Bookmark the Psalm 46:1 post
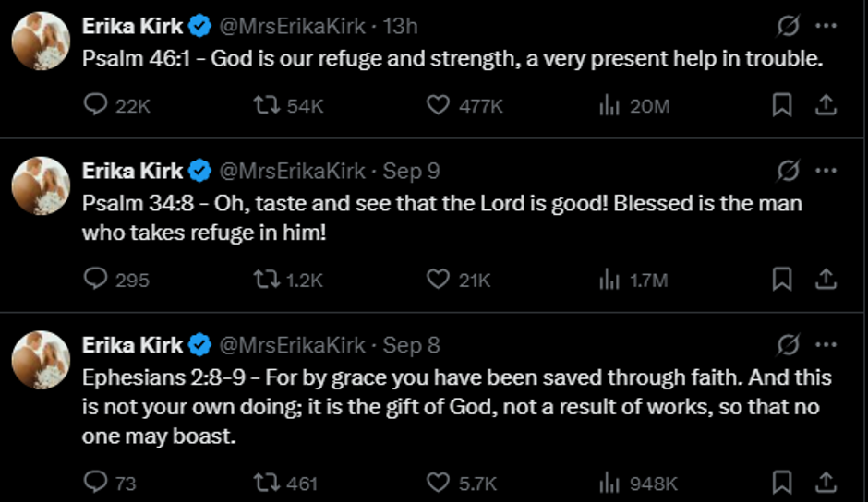Viewport: 868px width, 502px height. pos(782,106)
